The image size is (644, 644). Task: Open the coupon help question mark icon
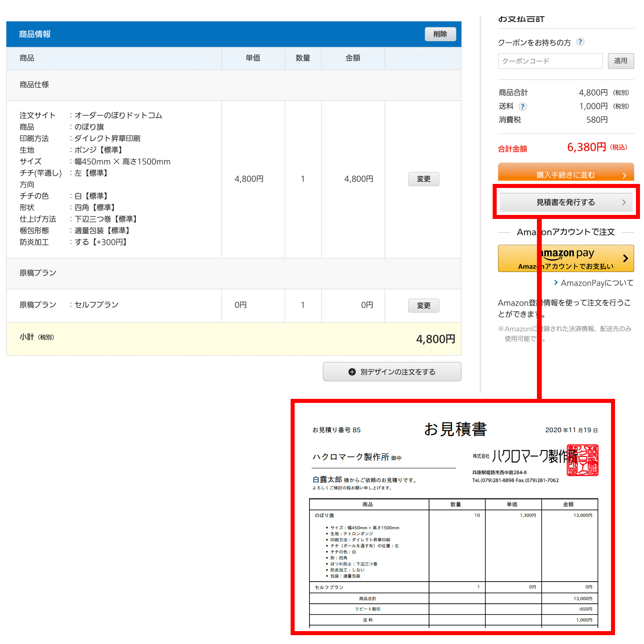click(580, 42)
